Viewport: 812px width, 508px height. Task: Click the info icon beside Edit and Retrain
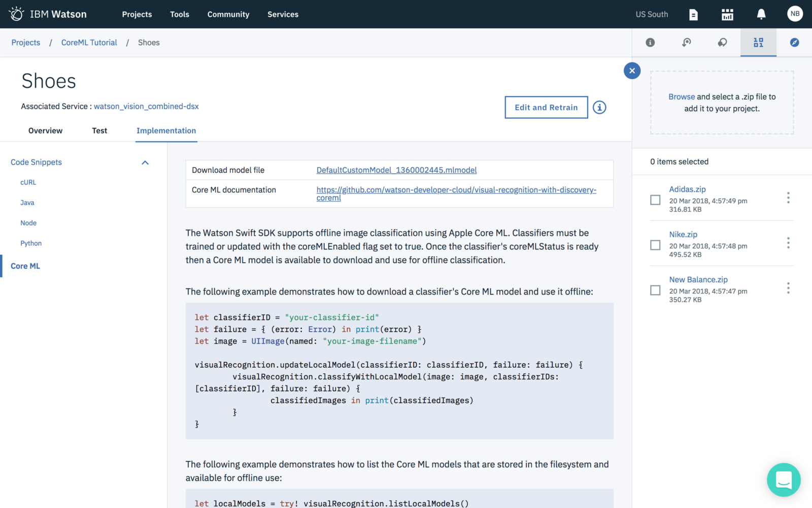pyautogui.click(x=599, y=107)
